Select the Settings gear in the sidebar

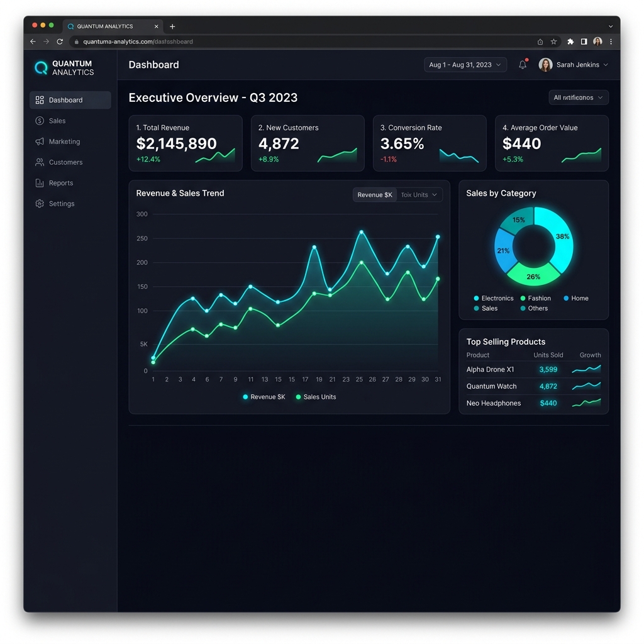[x=39, y=203]
